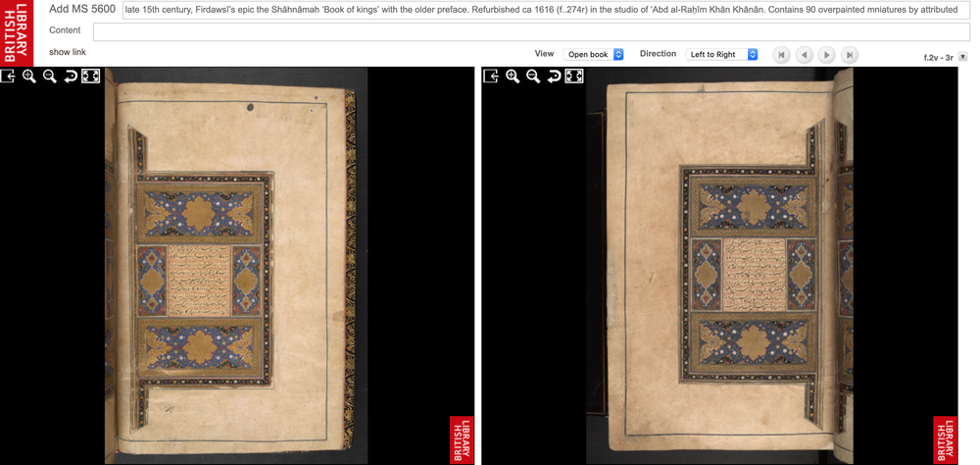The width and height of the screenshot is (980, 465).
Task: Open the View dropdown set to Open book
Action: [593, 55]
